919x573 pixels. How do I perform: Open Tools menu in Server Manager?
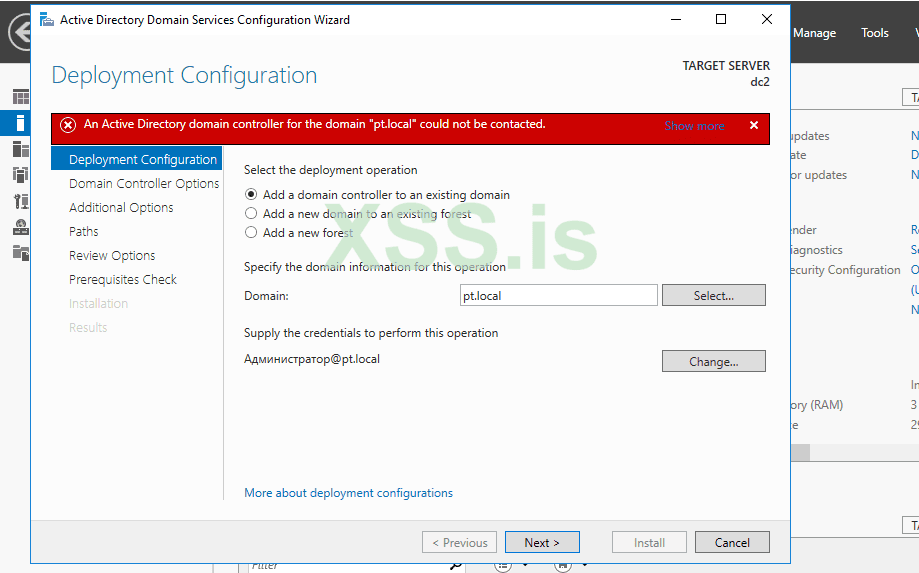pyautogui.click(x=874, y=33)
